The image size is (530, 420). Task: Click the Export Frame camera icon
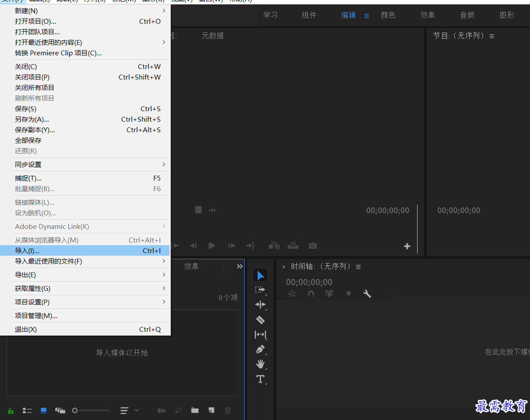pos(313,246)
